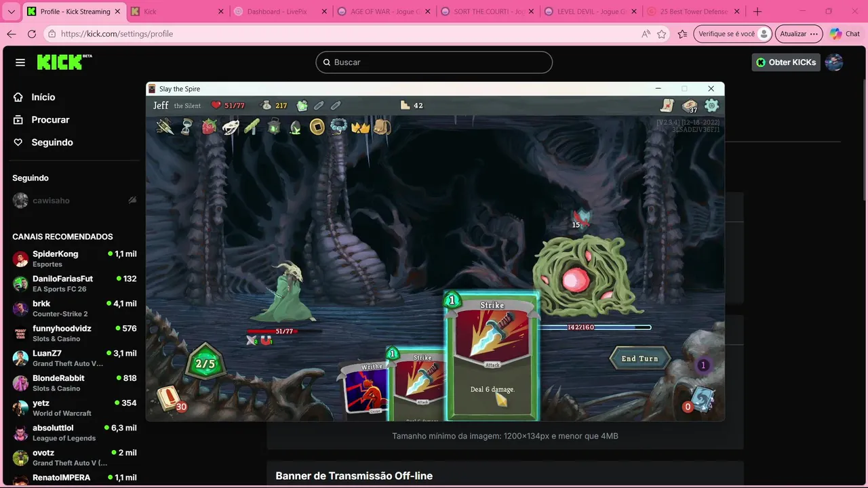Reload the Kick page
Image resolution: width=868 pixels, height=488 pixels.
click(32, 34)
